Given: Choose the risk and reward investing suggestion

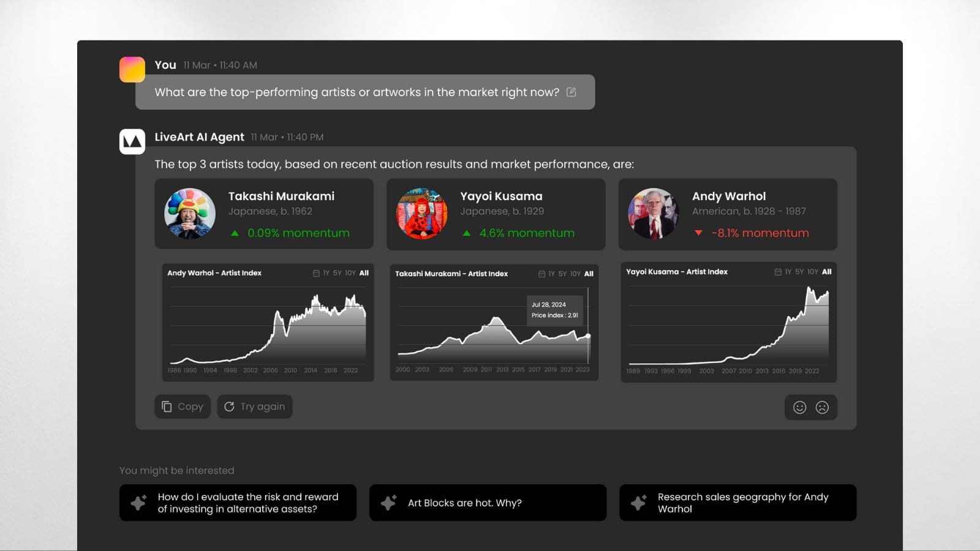Looking at the screenshot, I should pyautogui.click(x=238, y=503).
